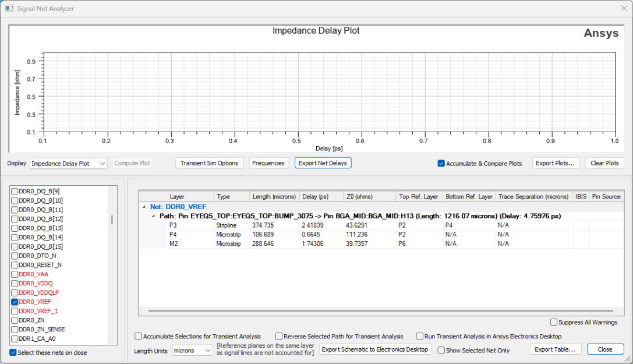The image size is (633, 364).
Task: Enable Show Selected Net Only
Action: pos(441,349)
